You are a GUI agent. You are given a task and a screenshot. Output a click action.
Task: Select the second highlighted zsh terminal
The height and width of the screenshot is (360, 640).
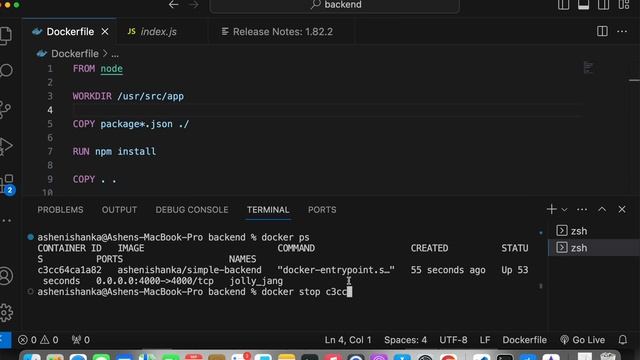(x=594, y=248)
